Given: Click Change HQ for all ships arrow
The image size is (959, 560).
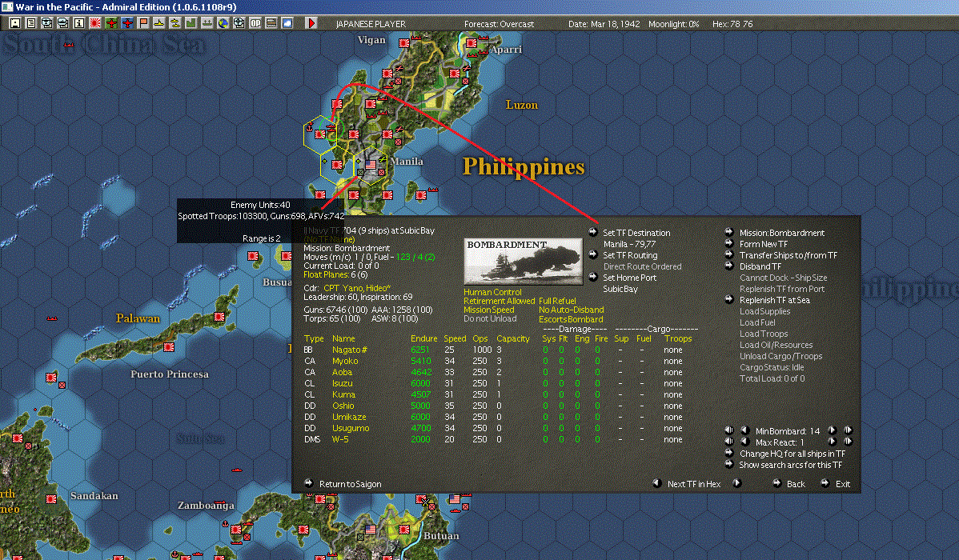Looking at the screenshot, I should [x=729, y=453].
